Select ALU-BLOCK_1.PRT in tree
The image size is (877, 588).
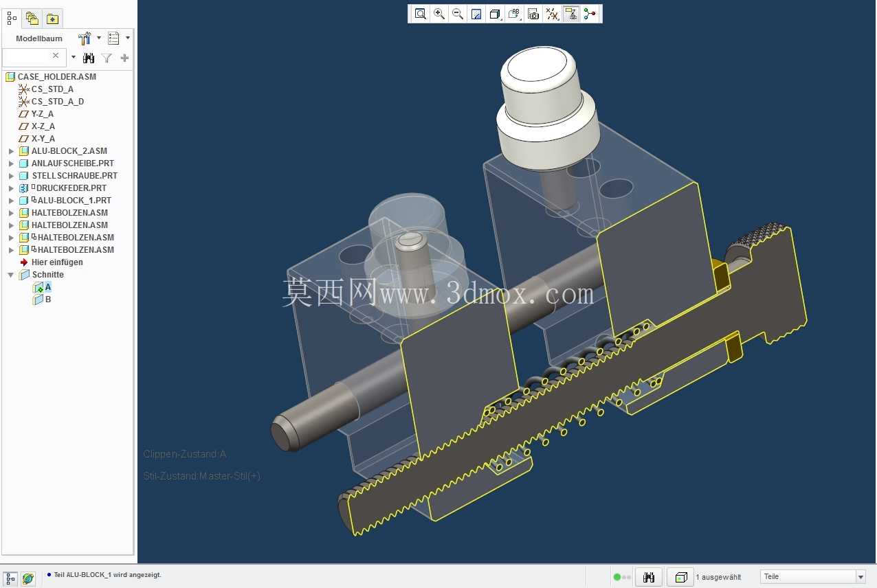click(74, 201)
